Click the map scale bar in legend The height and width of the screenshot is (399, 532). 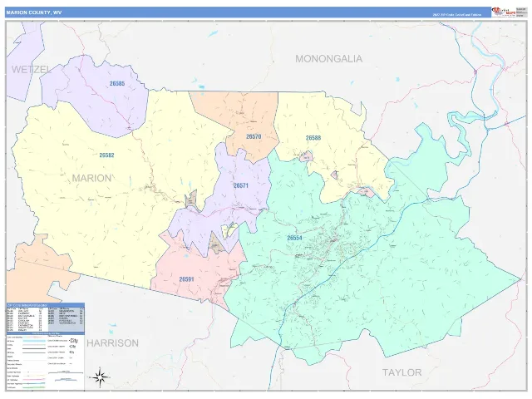pyautogui.click(x=66, y=372)
